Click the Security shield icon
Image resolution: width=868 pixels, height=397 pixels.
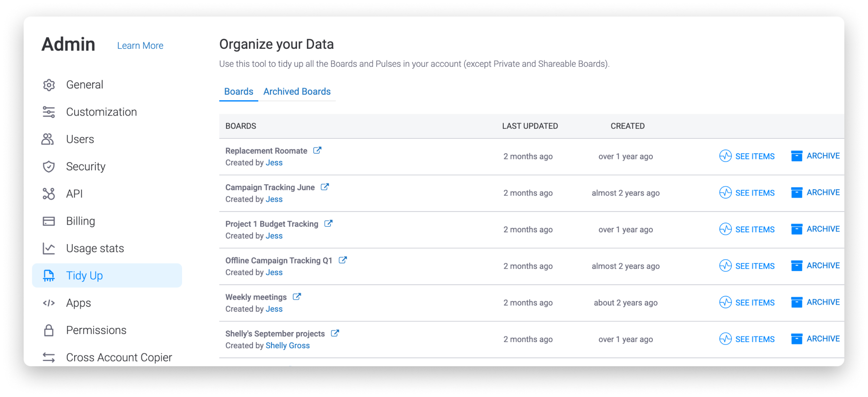coord(49,167)
